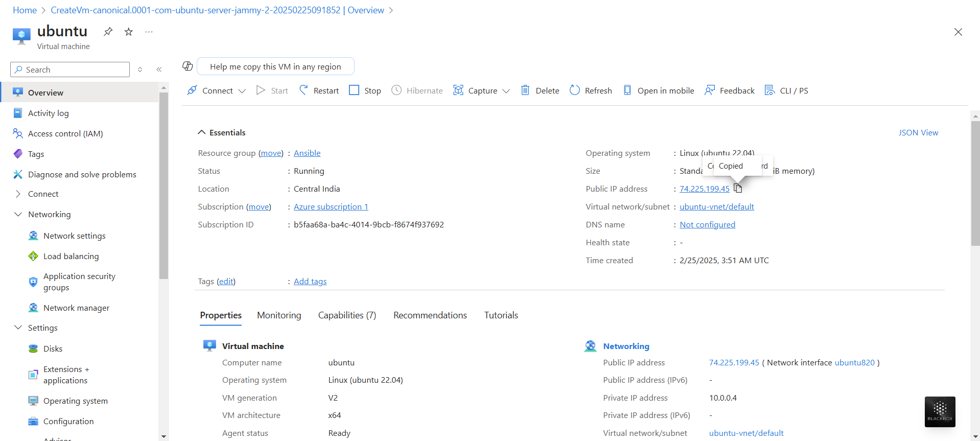The image size is (980, 441).
Task: Select Overview in the sidebar
Action: tap(79, 92)
